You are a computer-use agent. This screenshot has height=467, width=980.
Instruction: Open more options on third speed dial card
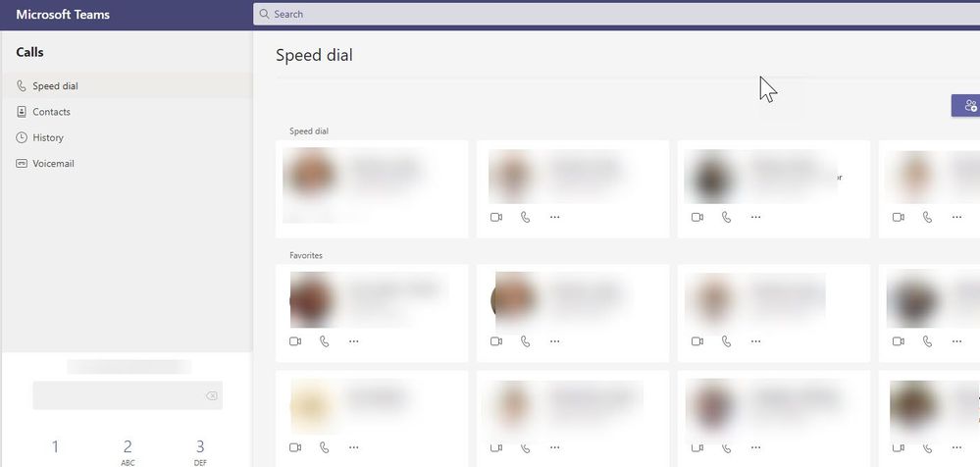pyautogui.click(x=755, y=217)
